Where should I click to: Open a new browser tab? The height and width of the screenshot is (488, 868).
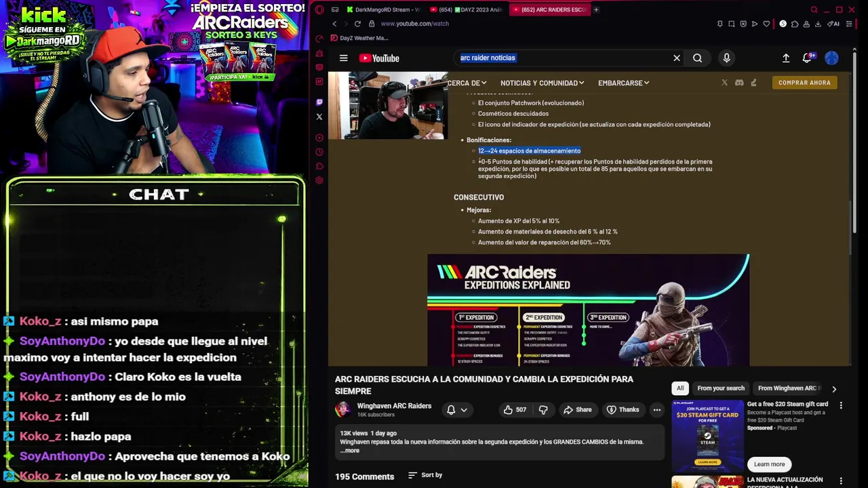click(596, 9)
